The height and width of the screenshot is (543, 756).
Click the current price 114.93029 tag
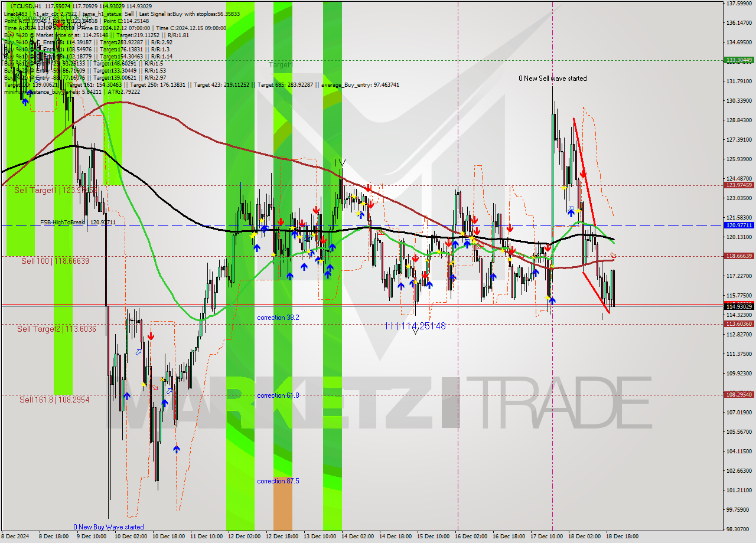pyautogui.click(x=739, y=306)
